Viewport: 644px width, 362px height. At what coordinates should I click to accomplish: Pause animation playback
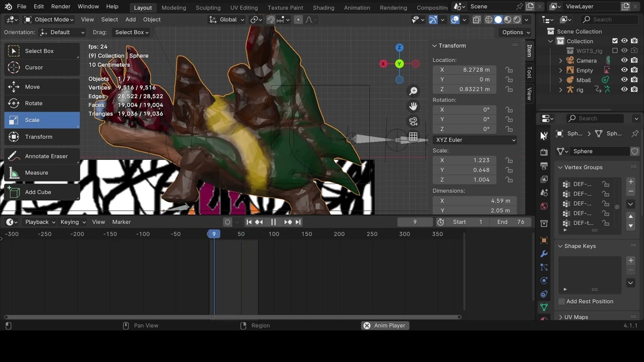coord(273,222)
